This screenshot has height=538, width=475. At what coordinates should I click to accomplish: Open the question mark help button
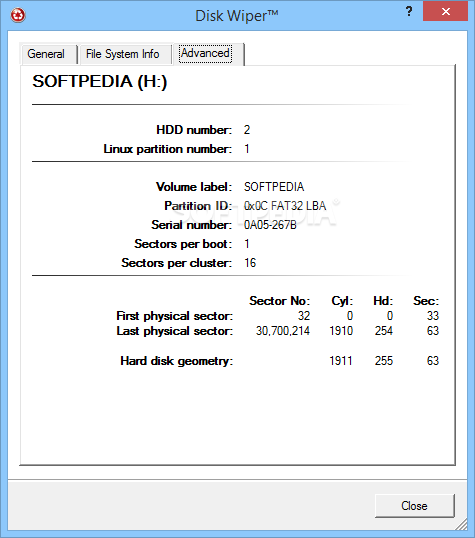click(x=409, y=12)
